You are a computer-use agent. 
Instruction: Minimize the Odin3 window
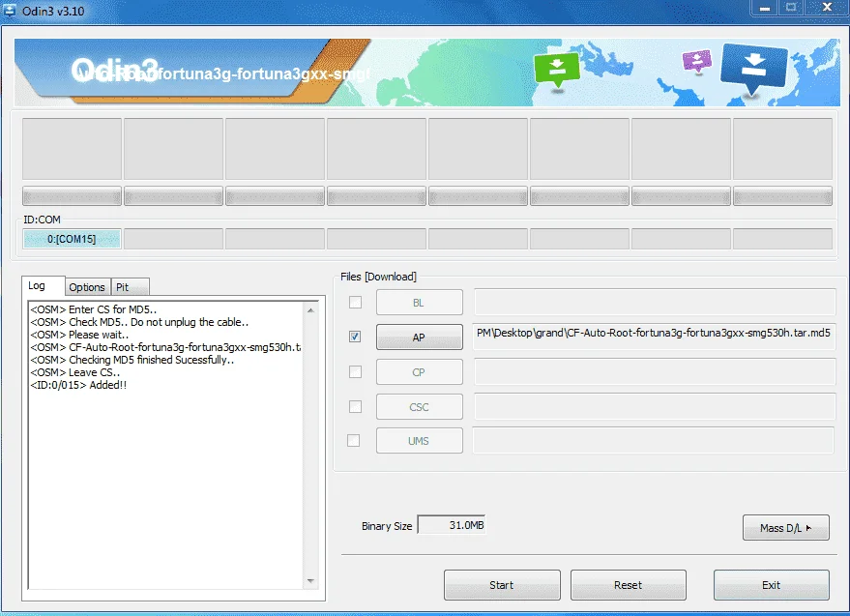(x=764, y=8)
